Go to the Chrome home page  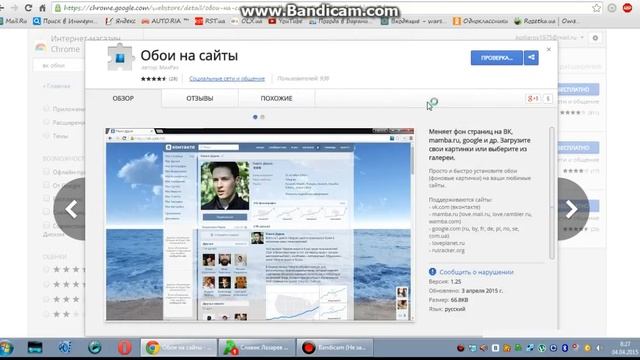click(x=42, y=7)
